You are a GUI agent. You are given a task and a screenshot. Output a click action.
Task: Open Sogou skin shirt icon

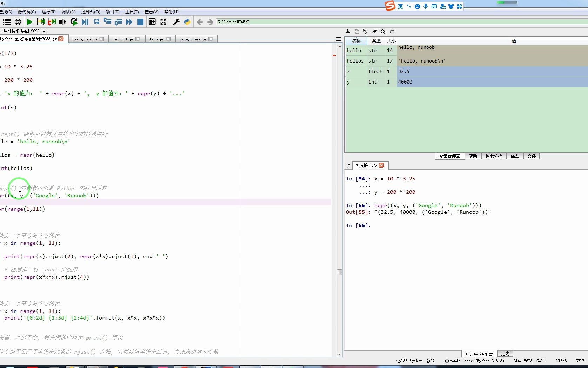451,6
